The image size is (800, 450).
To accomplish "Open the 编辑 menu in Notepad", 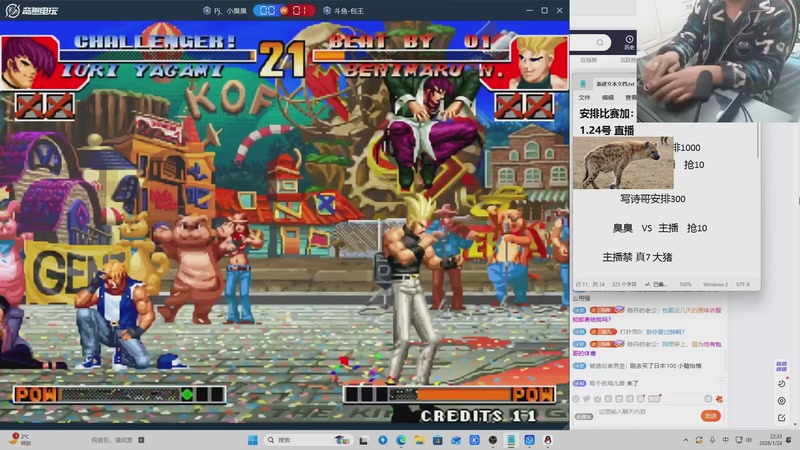I will [608, 97].
